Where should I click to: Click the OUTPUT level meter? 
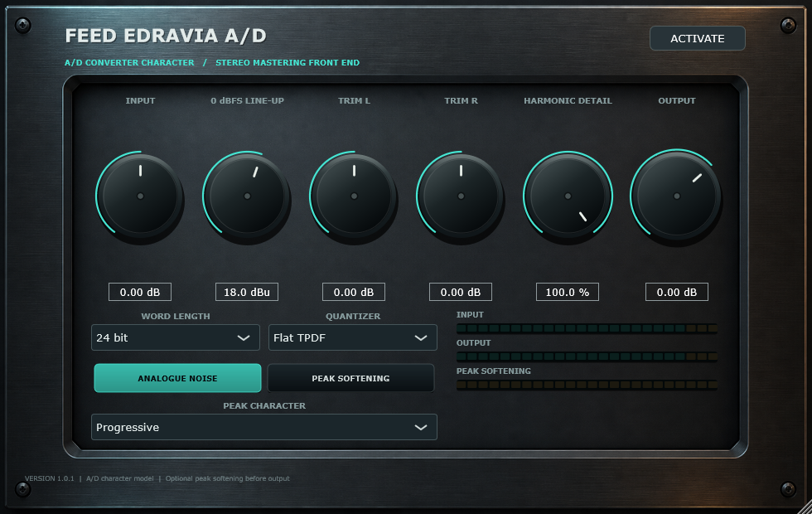click(587, 356)
